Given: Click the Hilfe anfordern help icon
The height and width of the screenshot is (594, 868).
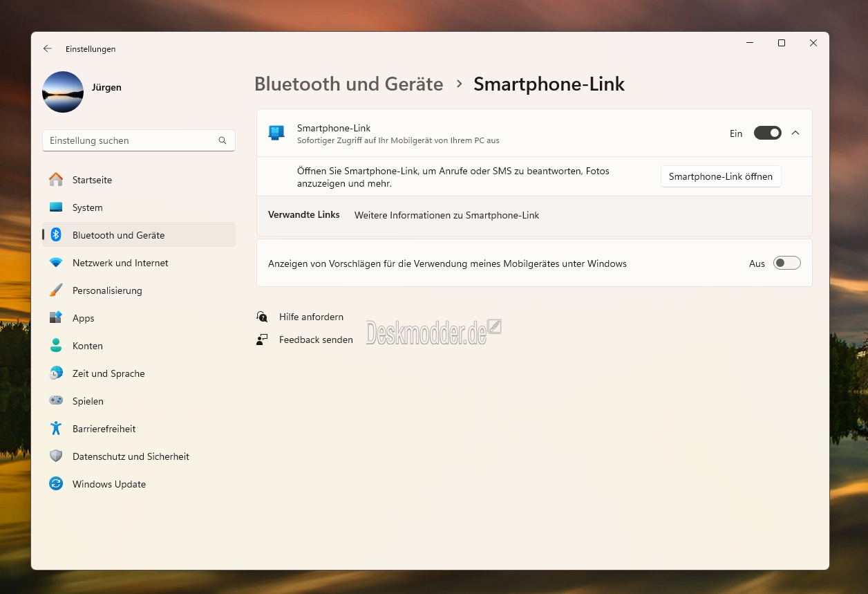Looking at the screenshot, I should point(262,317).
